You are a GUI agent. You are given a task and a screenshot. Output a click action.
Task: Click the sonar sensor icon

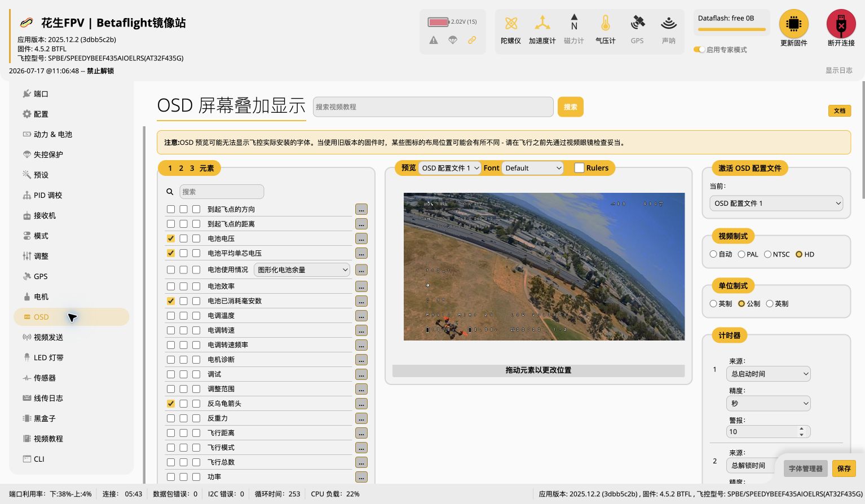[x=669, y=24]
